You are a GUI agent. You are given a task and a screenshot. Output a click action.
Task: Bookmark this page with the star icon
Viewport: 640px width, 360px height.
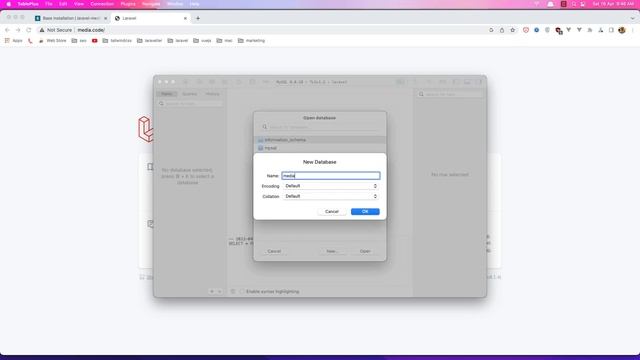coord(513,30)
